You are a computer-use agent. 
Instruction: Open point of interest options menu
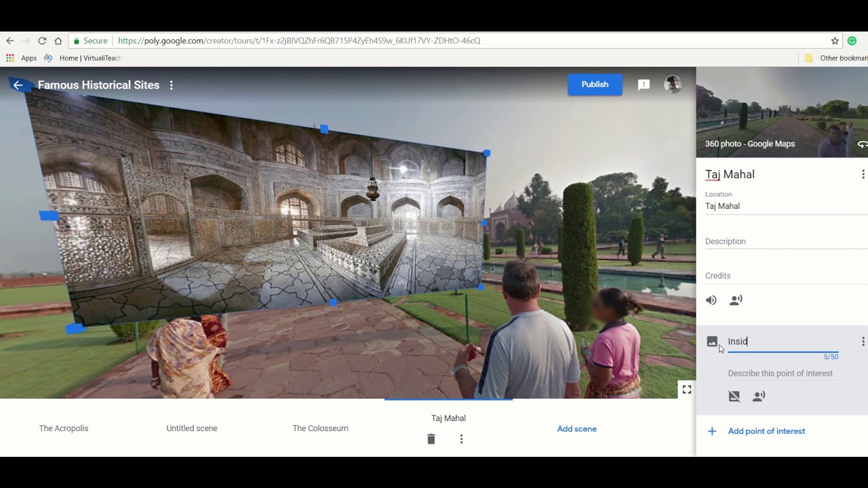863,342
